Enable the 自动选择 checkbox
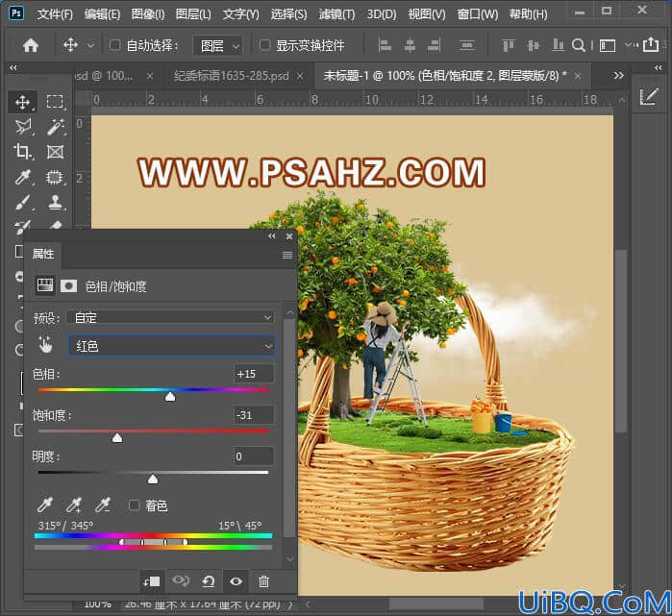 (114, 45)
